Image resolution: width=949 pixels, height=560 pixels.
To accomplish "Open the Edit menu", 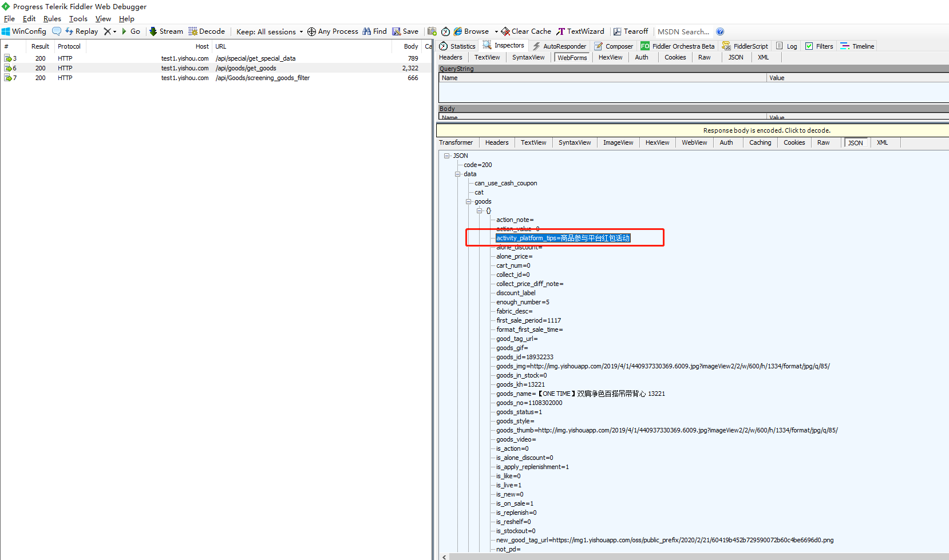I will tap(29, 19).
